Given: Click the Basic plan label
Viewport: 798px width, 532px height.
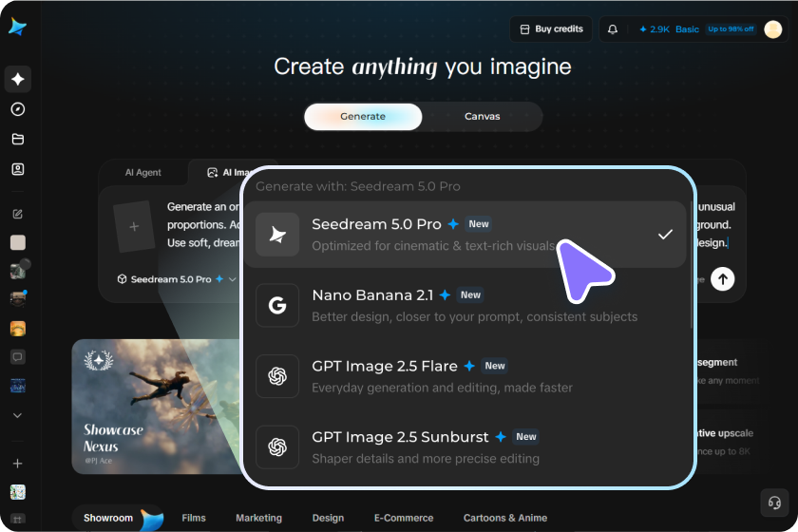Looking at the screenshot, I should 687,29.
